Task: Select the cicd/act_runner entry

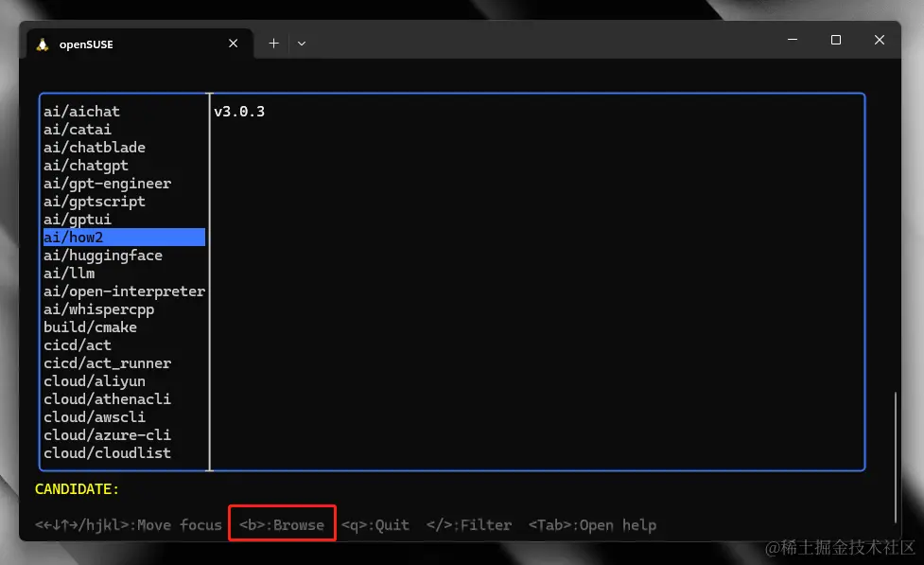Action: 107,362
